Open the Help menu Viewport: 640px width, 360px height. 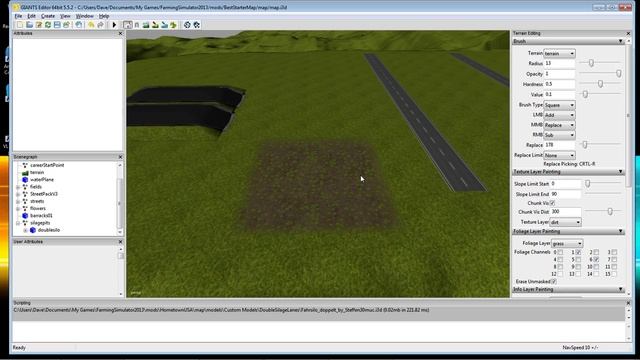tap(104, 16)
